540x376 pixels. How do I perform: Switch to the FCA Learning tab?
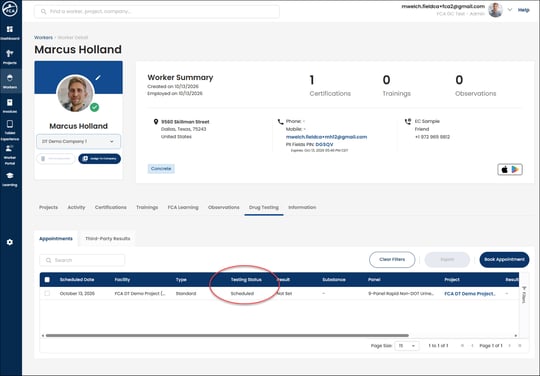click(x=183, y=207)
